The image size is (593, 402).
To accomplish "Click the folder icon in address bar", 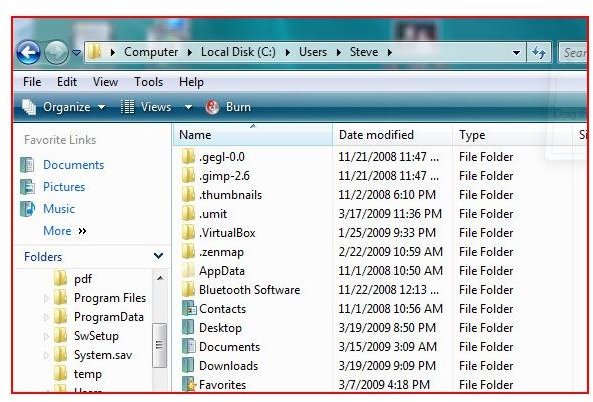I will click(x=95, y=51).
